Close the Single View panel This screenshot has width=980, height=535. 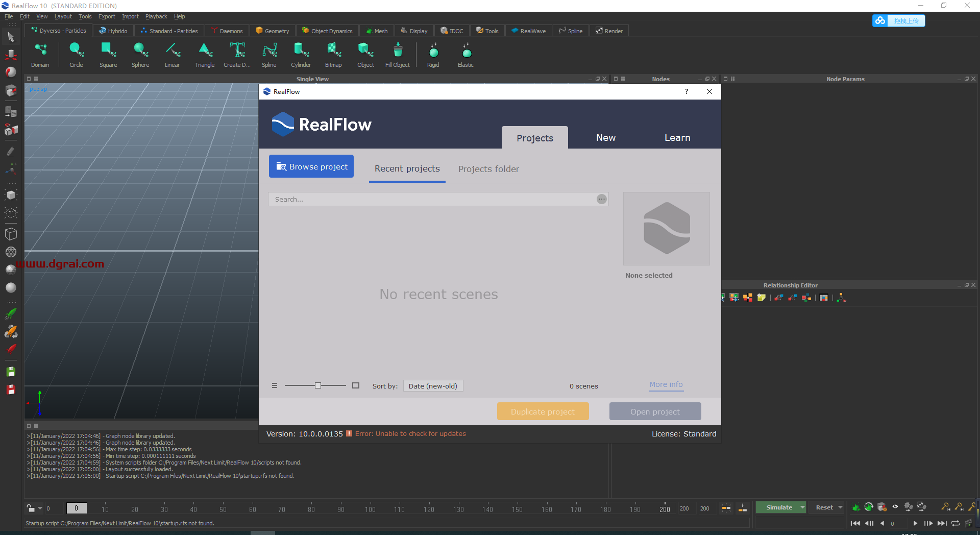pyautogui.click(x=605, y=79)
